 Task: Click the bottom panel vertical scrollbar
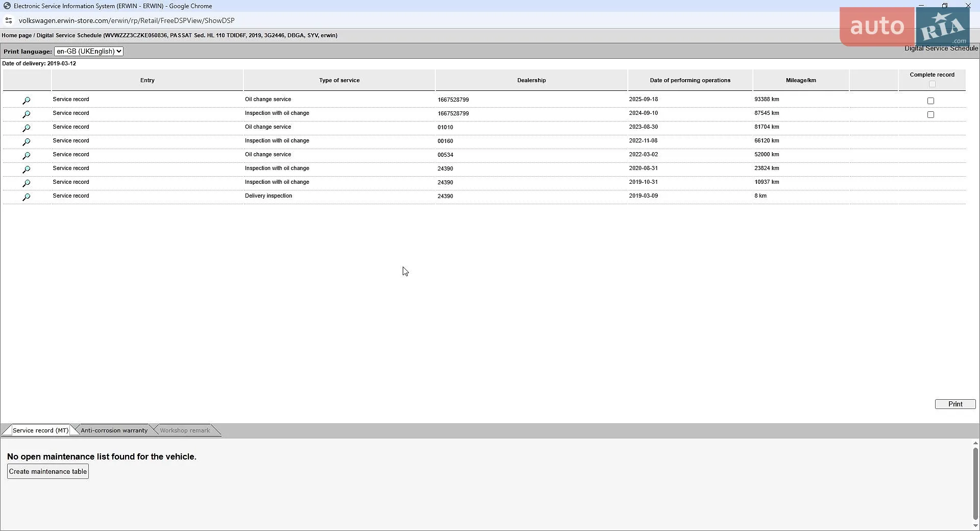(975, 484)
